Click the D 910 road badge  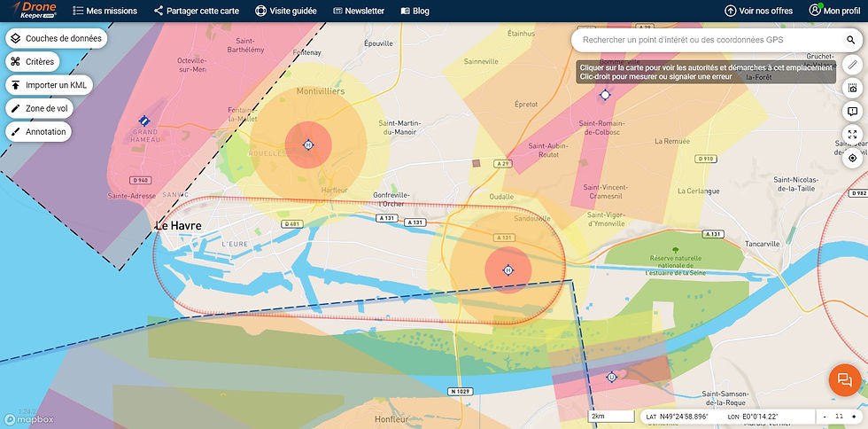(705, 159)
